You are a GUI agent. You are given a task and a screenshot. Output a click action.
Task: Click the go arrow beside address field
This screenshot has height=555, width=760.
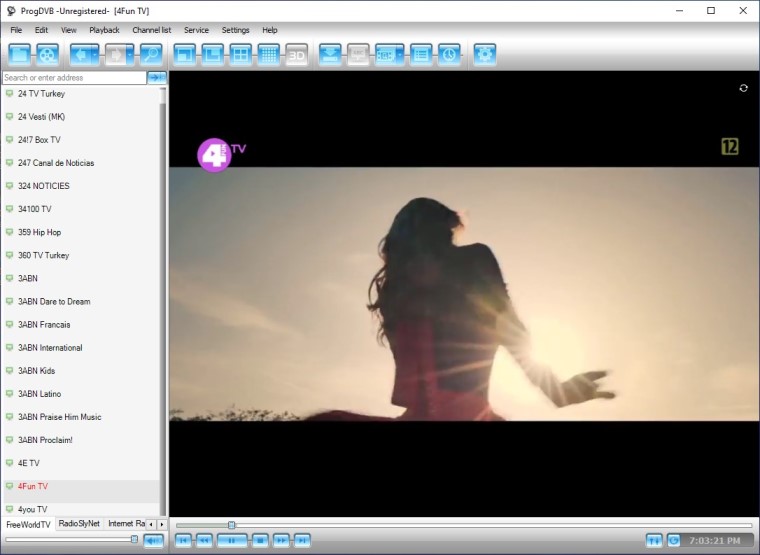point(156,77)
